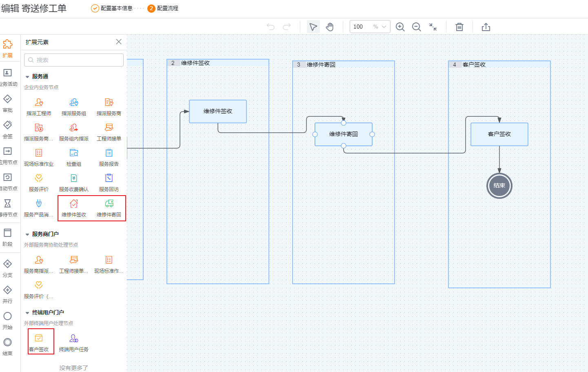Viewport: 588px width, 372px height.
Task: Open the 并行 sidebar tab
Action: [x=7, y=294]
